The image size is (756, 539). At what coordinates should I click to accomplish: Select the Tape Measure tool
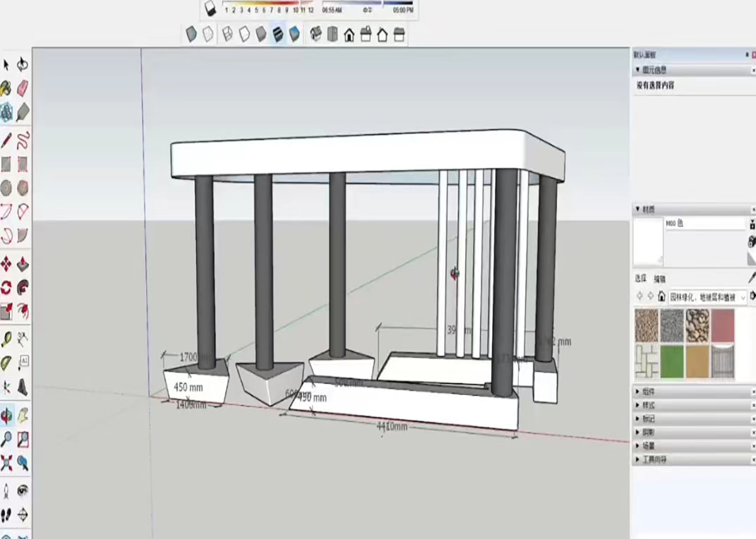pyautogui.click(x=6, y=339)
